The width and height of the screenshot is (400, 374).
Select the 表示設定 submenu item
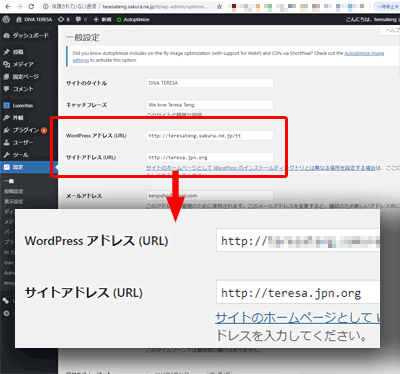pos(14,201)
